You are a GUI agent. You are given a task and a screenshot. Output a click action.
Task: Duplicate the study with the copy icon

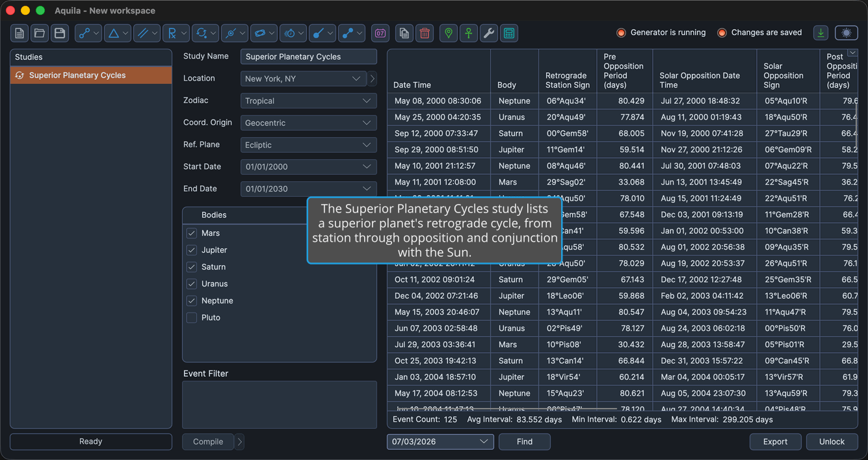(x=404, y=33)
